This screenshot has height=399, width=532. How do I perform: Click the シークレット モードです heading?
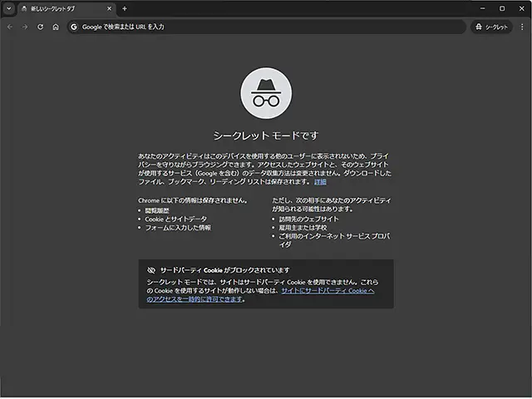265,135
